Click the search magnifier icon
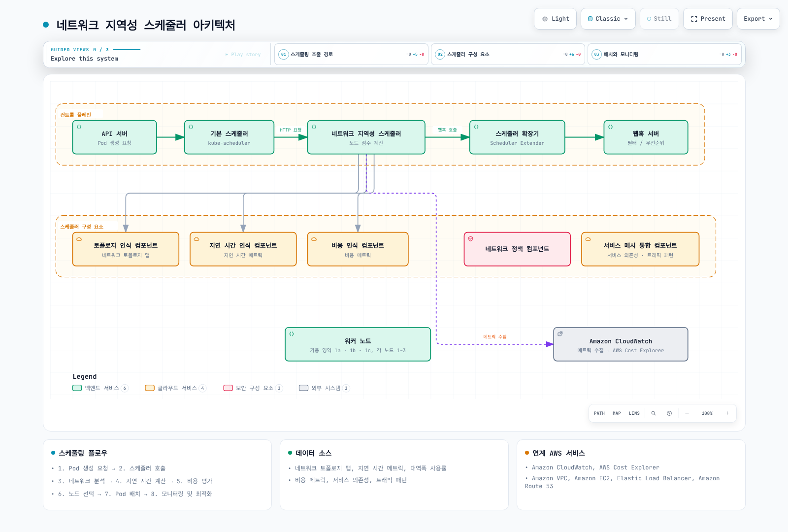The height and width of the screenshot is (532, 788). pyautogui.click(x=654, y=413)
